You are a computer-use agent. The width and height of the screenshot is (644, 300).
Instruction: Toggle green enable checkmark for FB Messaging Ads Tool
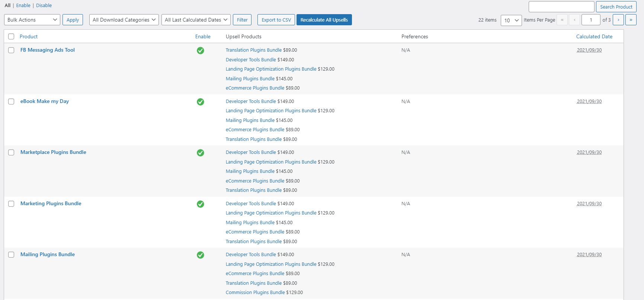tap(200, 51)
